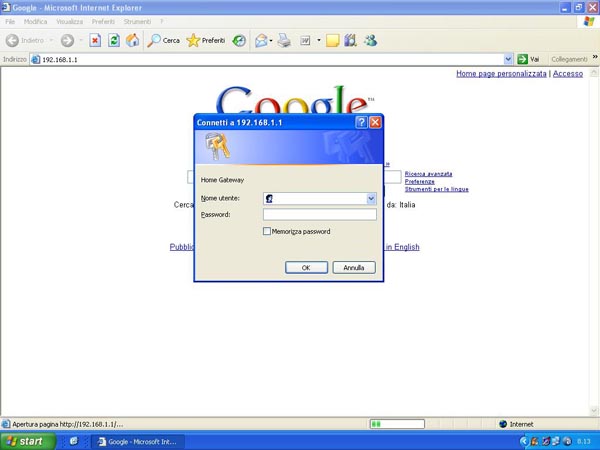Click the Collegamenti links toolbar label
Screen dimensions: 600x450
pyautogui.click(x=569, y=59)
